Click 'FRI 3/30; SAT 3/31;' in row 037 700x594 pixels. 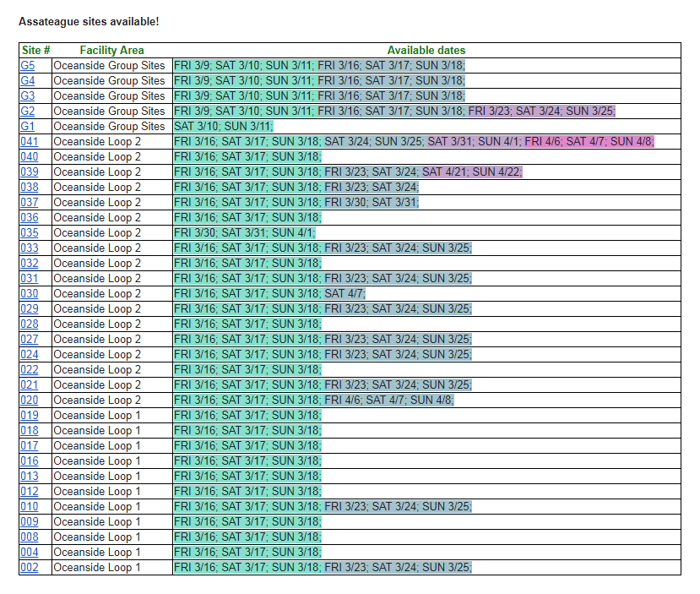(x=372, y=202)
